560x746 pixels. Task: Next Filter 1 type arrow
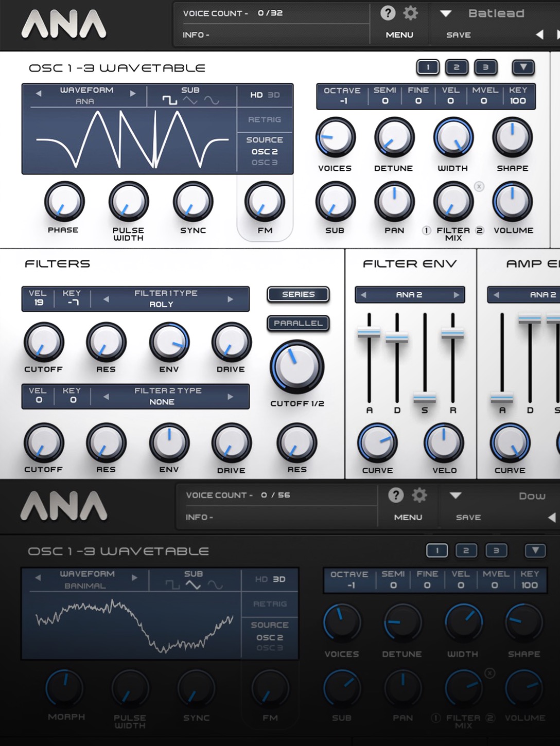(x=230, y=299)
